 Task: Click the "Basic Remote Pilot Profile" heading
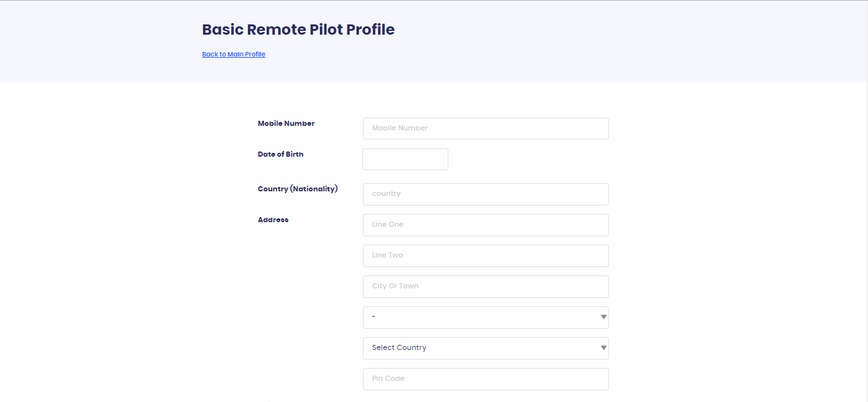pos(298,29)
